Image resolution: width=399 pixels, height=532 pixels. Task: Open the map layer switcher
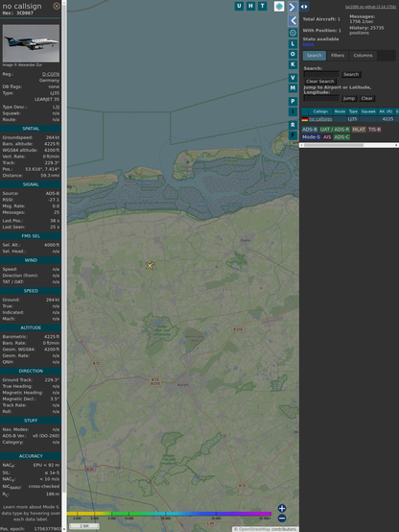pyautogui.click(x=279, y=7)
